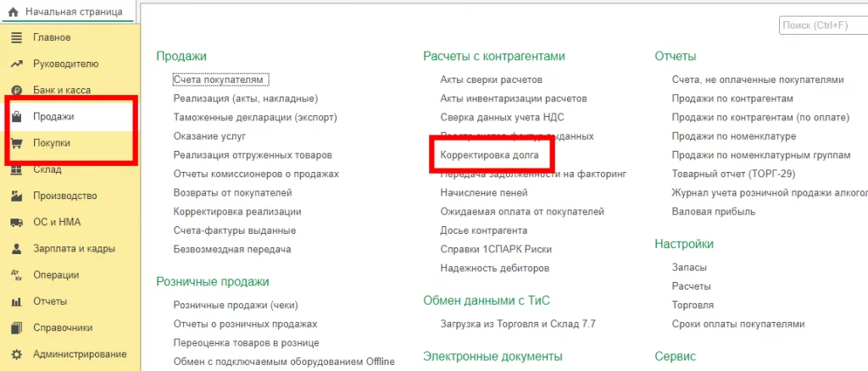Click the ОС и НМА truck icon

coord(16,222)
